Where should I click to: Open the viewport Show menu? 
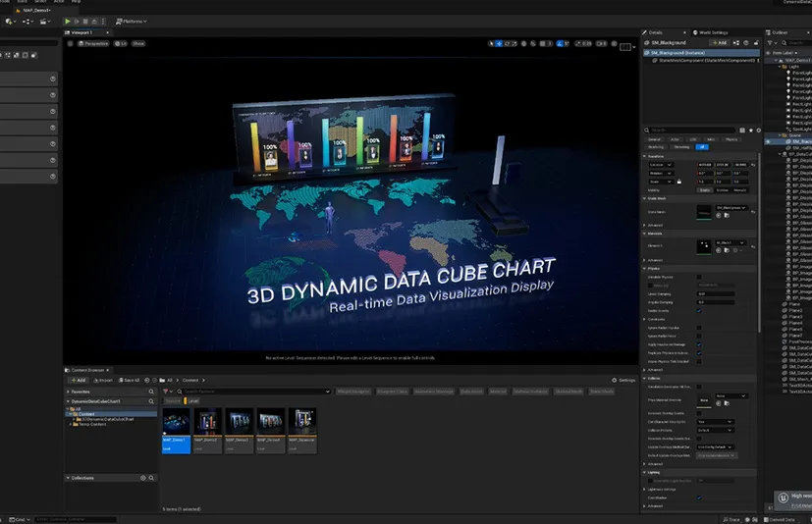[138, 43]
